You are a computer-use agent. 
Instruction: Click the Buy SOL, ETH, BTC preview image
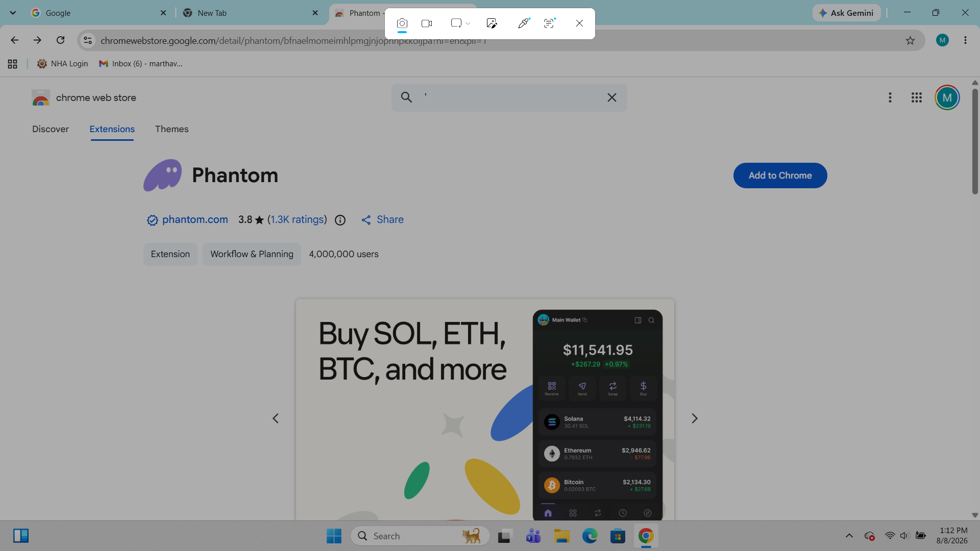pos(485,410)
